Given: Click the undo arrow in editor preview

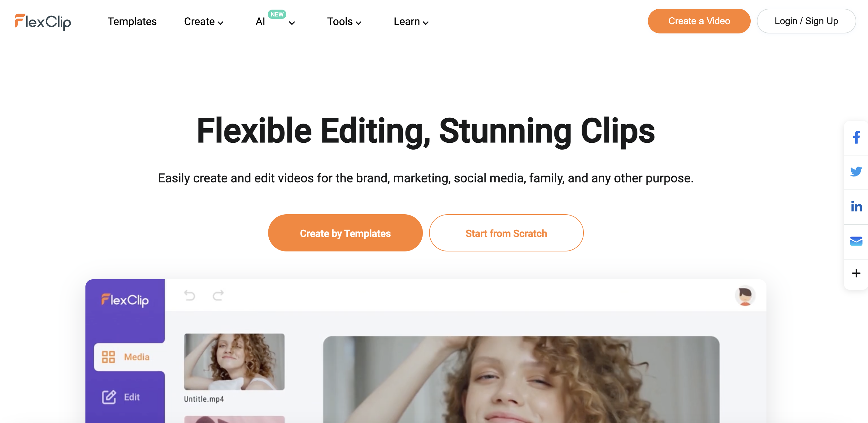Looking at the screenshot, I should click(190, 295).
